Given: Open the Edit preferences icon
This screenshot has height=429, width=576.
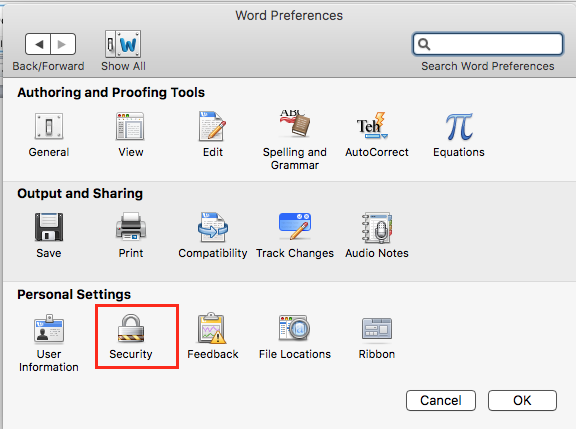Looking at the screenshot, I should 212,126.
